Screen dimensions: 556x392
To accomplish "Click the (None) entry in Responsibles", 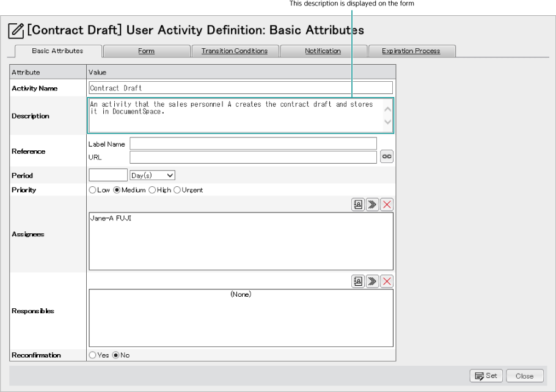I will click(241, 294).
